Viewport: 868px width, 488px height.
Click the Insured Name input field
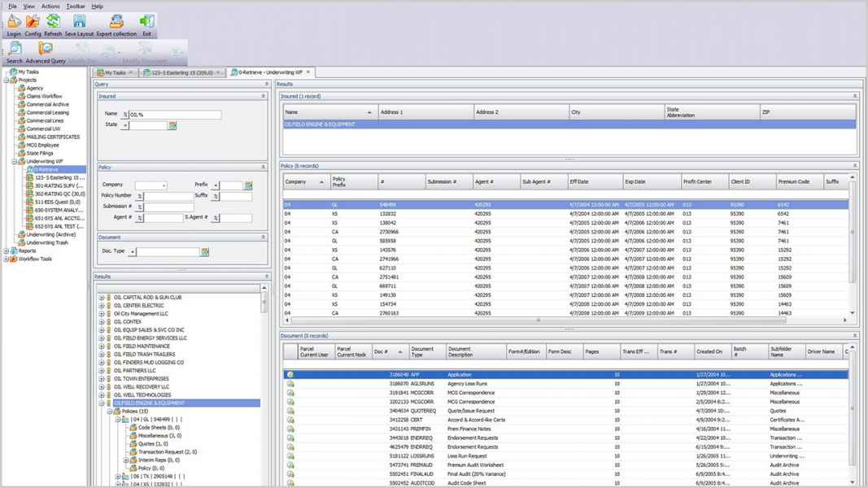pos(175,115)
